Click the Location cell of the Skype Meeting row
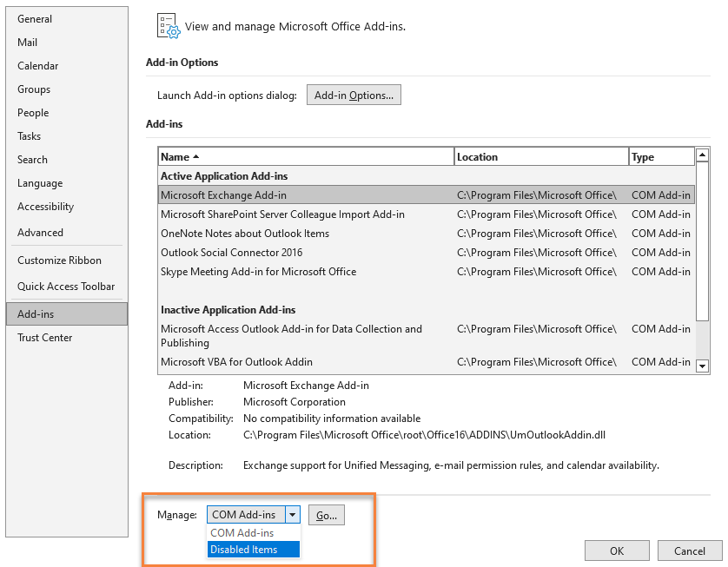 [x=537, y=272]
